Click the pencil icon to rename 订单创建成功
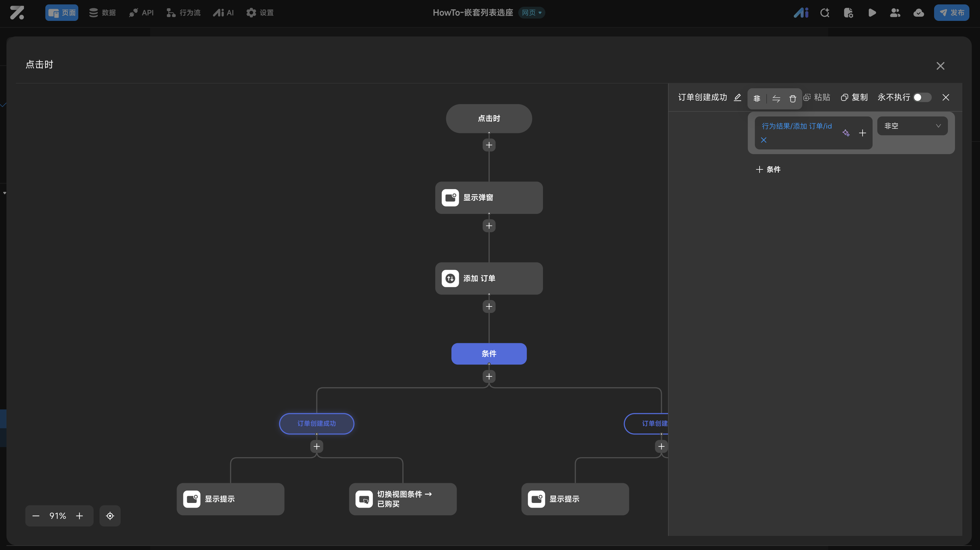This screenshot has height=550, width=980. coord(737,97)
